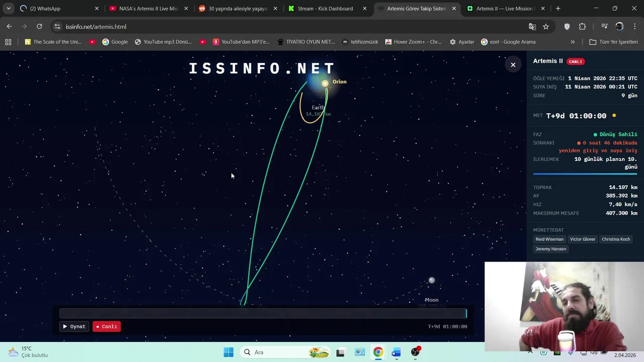
Task: Open a new browser tab
Action: pyautogui.click(x=558, y=9)
